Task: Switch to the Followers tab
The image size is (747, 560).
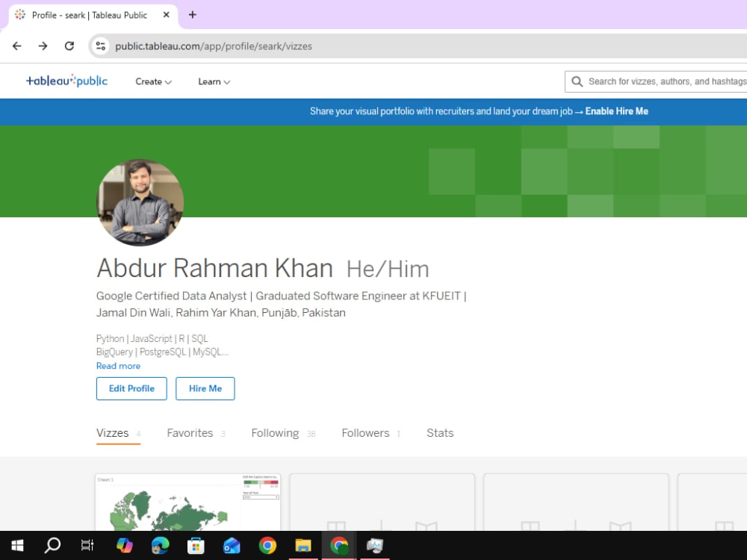Action: click(371, 433)
